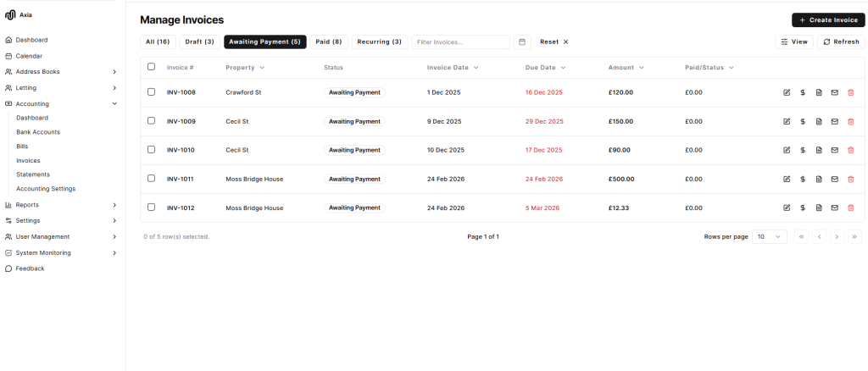
Task: Switch to the Paid (8) tab
Action: (x=329, y=42)
